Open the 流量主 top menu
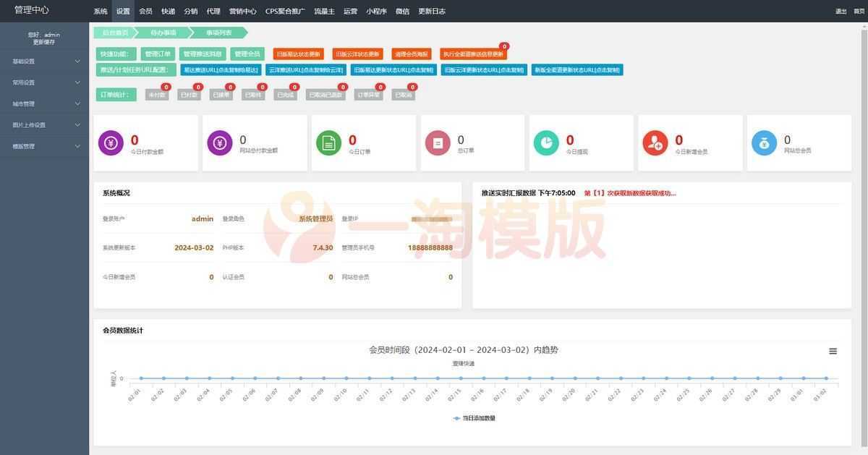Screen dimensions: 868x455 [324, 11]
